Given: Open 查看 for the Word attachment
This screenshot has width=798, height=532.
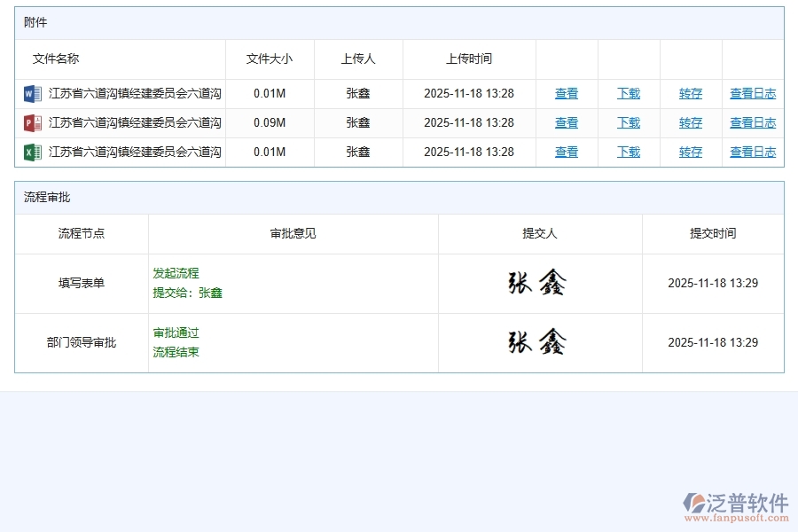Looking at the screenshot, I should tap(566, 93).
